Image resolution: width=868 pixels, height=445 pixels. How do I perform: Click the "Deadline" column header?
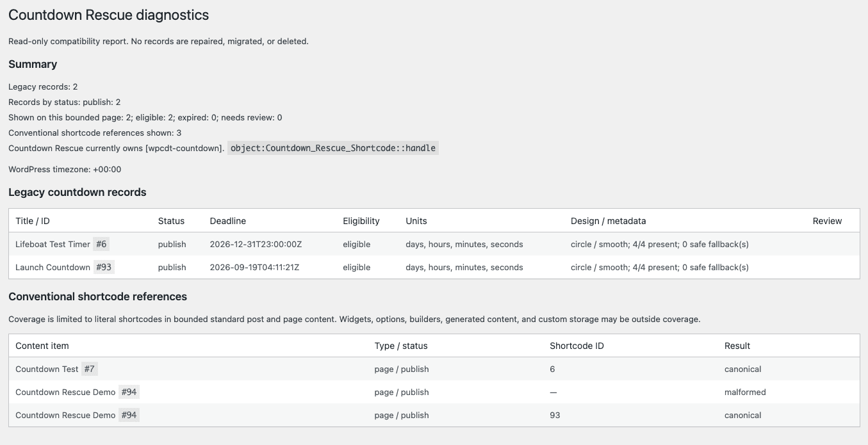pyautogui.click(x=228, y=221)
